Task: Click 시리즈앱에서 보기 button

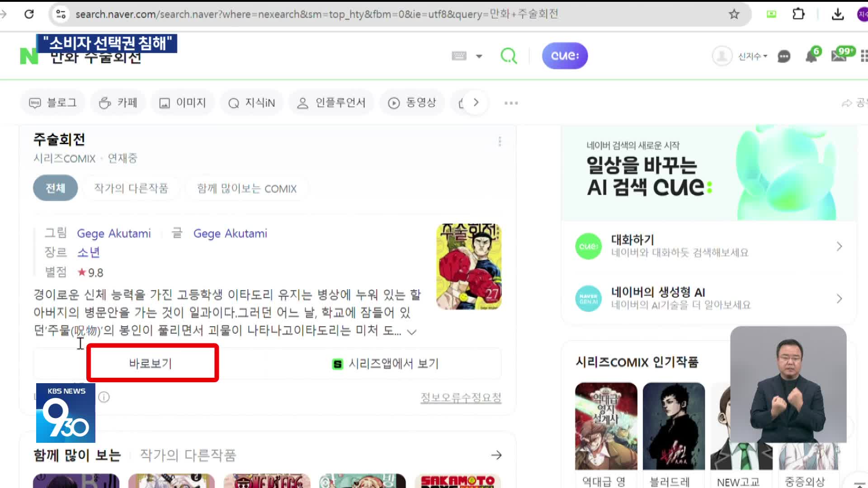Action: tap(385, 363)
